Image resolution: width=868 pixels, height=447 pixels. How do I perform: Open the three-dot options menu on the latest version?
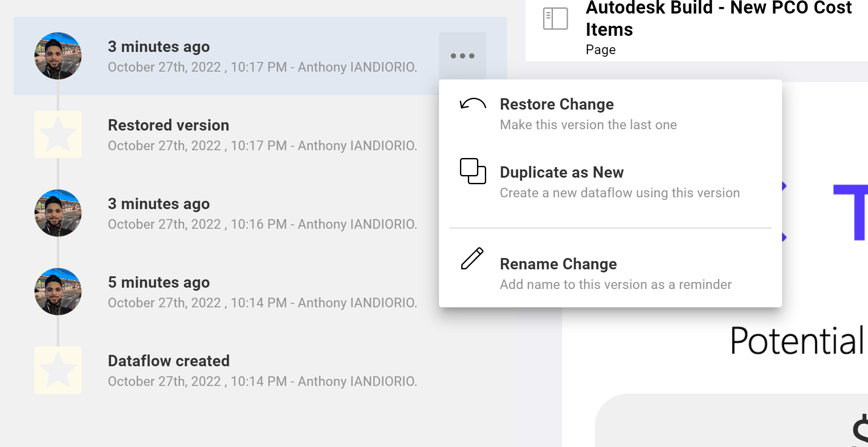click(x=463, y=55)
